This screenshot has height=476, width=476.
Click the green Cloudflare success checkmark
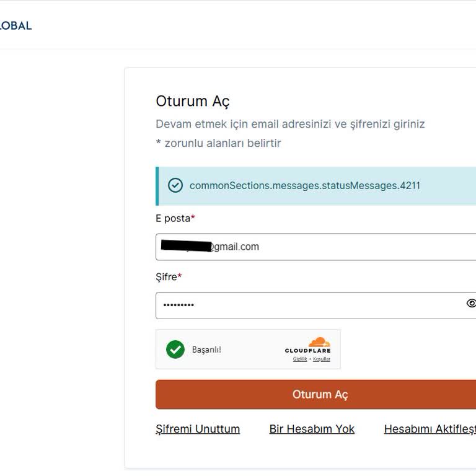[x=175, y=350]
